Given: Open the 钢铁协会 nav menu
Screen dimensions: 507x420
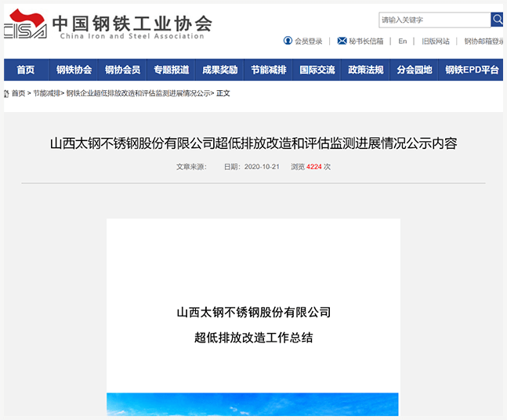Looking at the screenshot, I should click(74, 70).
